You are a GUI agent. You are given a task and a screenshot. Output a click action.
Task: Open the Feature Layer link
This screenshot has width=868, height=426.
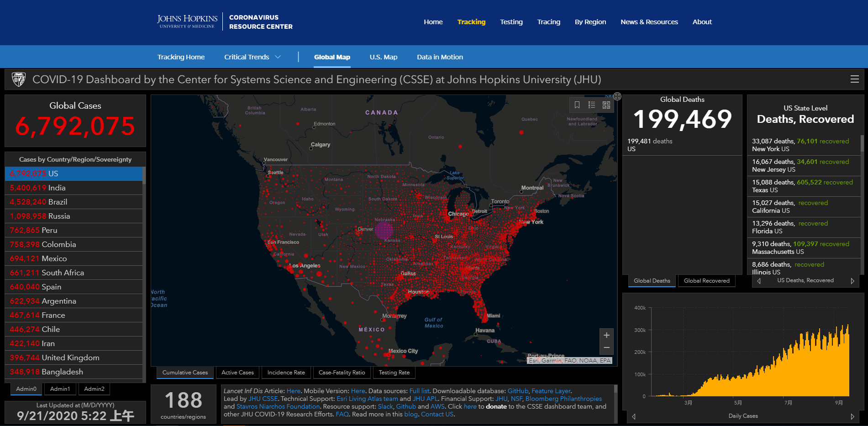[551, 391]
